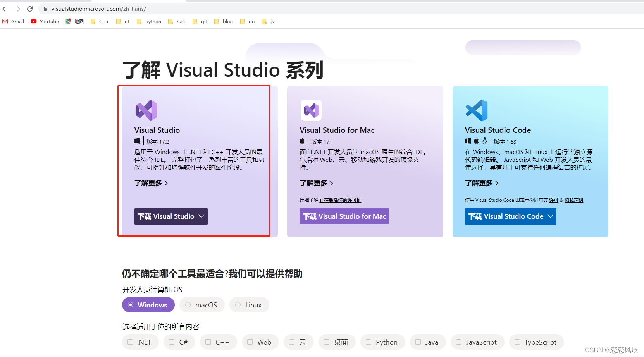Select the Windows OS radio button
Image resolution: width=644 pixels, height=357 pixels.
(x=131, y=305)
